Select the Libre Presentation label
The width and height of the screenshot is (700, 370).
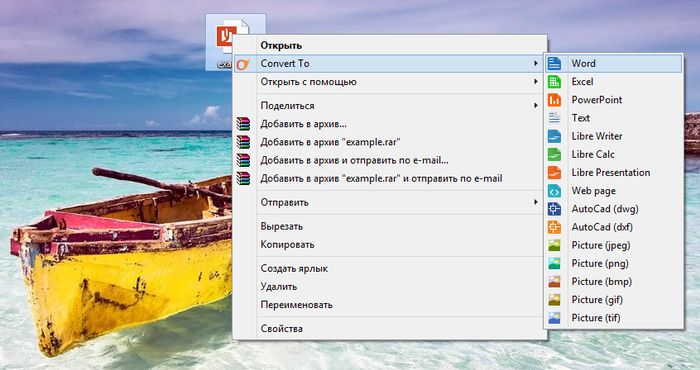611,172
